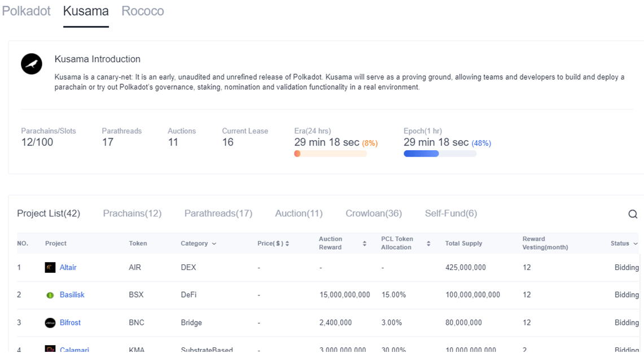Sort by PCL Token Allocation arrows
Screen dimensions: 644x353
coord(428,243)
